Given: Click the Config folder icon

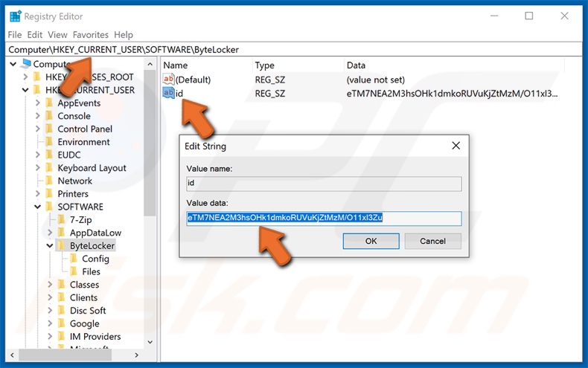Looking at the screenshot, I should click(x=74, y=259).
